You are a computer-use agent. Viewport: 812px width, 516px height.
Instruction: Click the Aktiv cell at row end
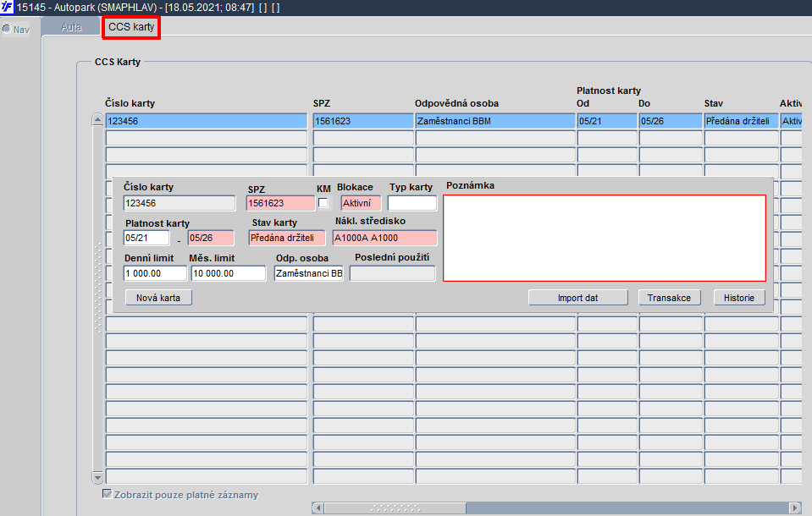point(792,121)
